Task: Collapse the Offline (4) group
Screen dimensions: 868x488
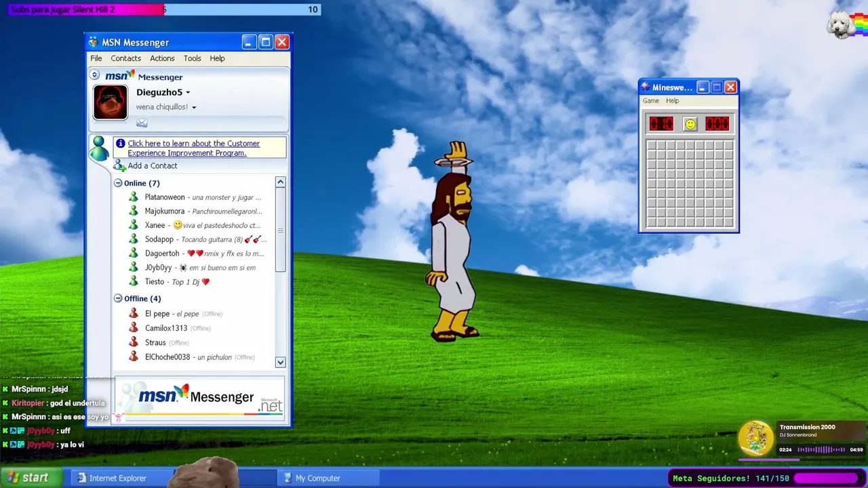Action: (x=118, y=298)
